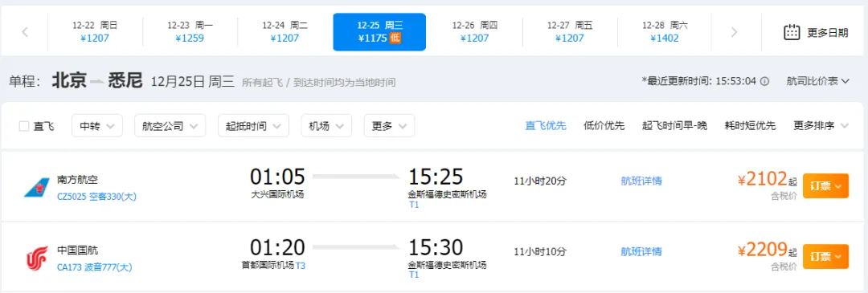The image size is (868, 293).
Task: View 航班详情 for the 01:05 flight
Action: pyautogui.click(x=641, y=181)
